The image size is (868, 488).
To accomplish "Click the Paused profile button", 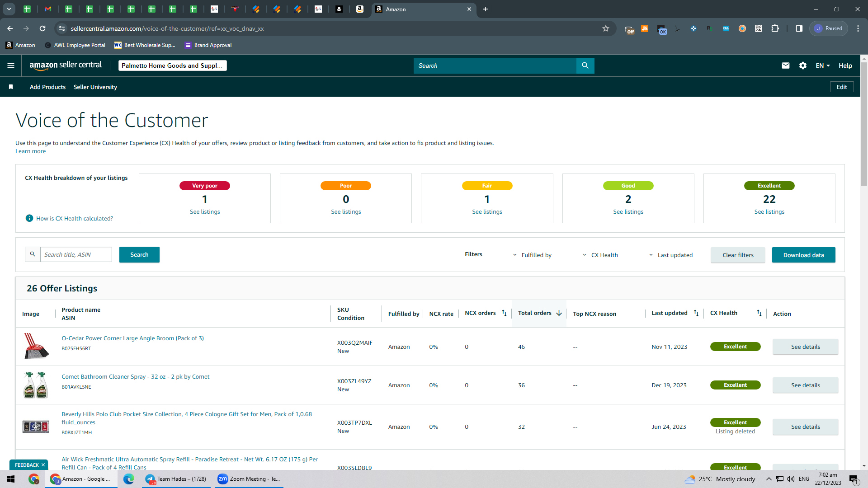I will [829, 28].
